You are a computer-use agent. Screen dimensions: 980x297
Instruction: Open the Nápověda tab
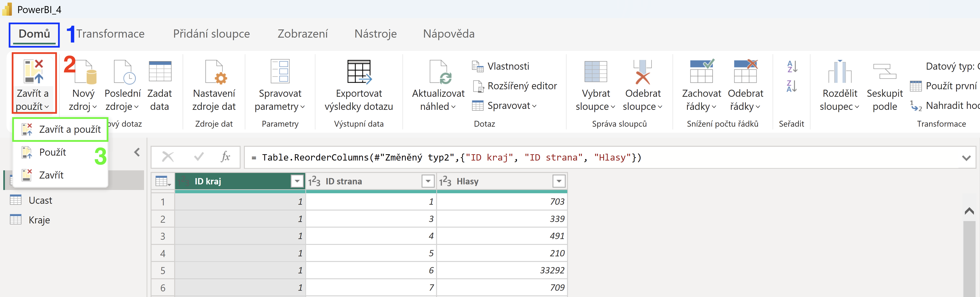click(x=449, y=34)
